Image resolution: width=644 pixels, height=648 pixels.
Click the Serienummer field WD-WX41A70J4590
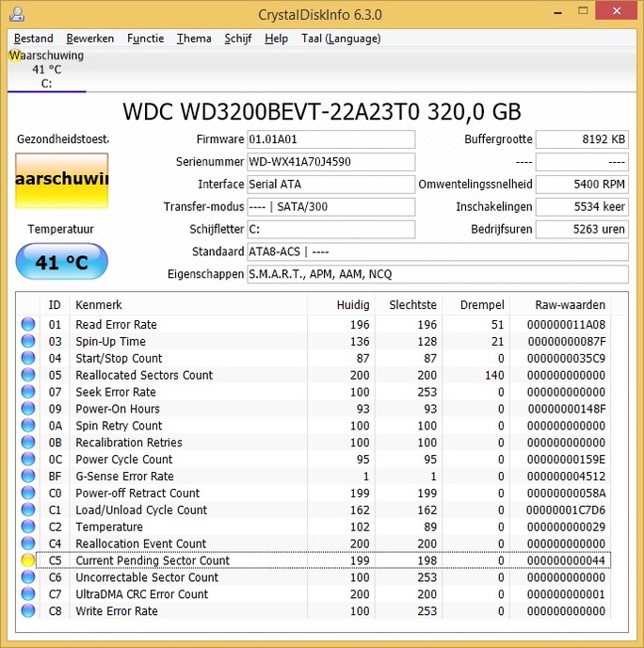point(330,162)
